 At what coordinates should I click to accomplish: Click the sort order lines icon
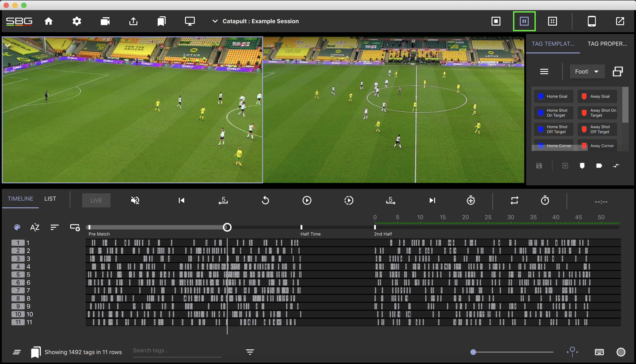55,227
